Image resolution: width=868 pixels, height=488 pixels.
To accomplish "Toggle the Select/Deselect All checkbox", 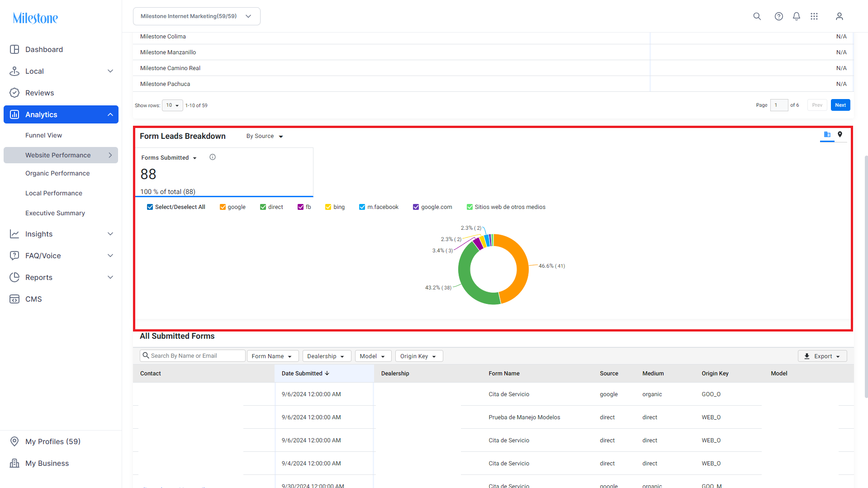I will point(150,207).
